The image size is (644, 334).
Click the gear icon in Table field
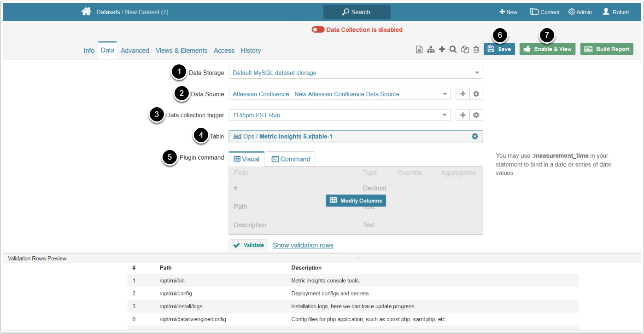[475, 137]
